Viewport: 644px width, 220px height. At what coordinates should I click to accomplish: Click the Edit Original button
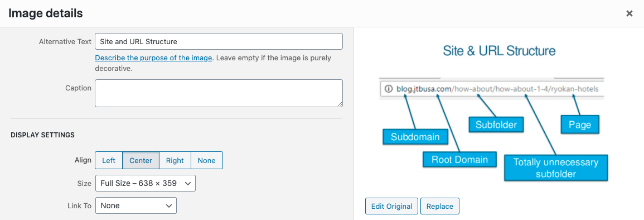tap(391, 207)
